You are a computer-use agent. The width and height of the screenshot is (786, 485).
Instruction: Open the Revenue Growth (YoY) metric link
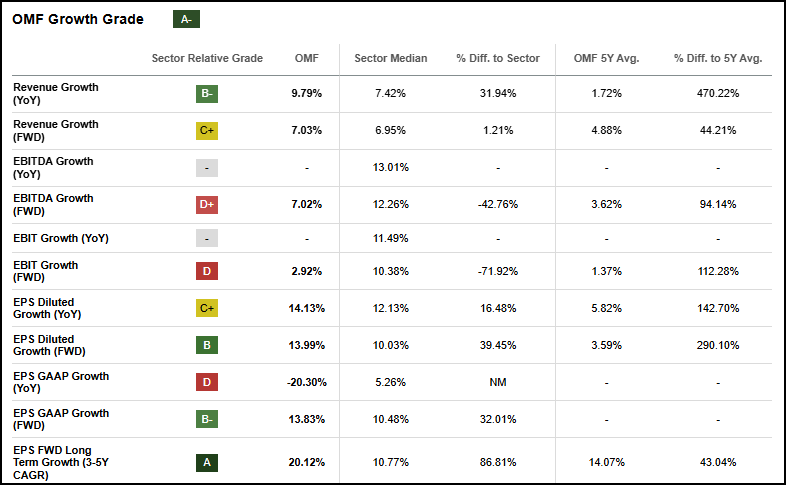55,94
